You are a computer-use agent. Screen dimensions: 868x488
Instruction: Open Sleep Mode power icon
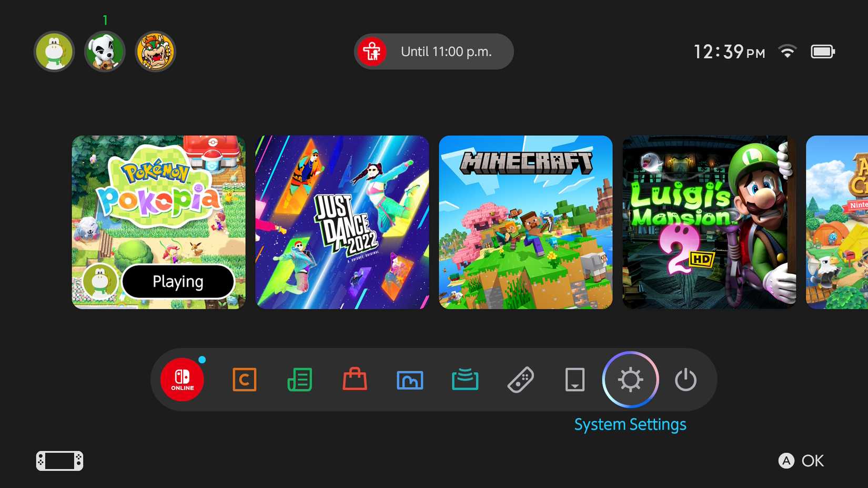pyautogui.click(x=686, y=380)
